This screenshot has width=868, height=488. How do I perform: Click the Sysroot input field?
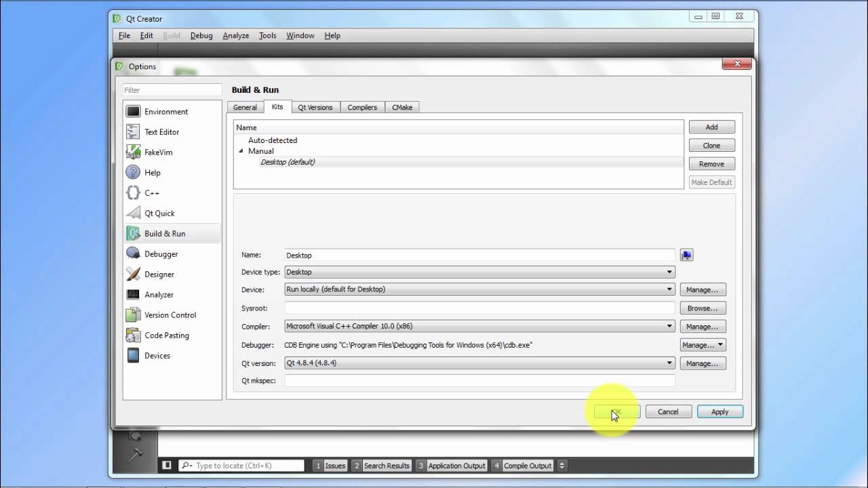click(479, 308)
